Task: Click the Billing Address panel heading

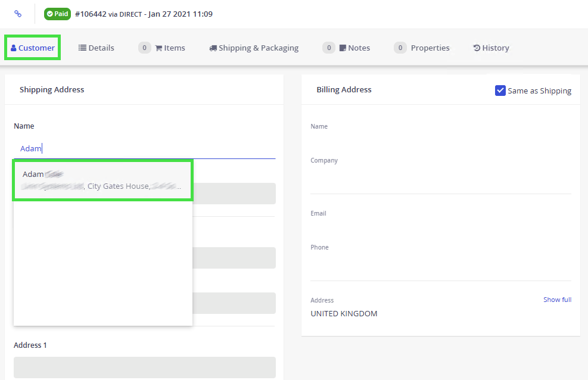Action: 344,90
